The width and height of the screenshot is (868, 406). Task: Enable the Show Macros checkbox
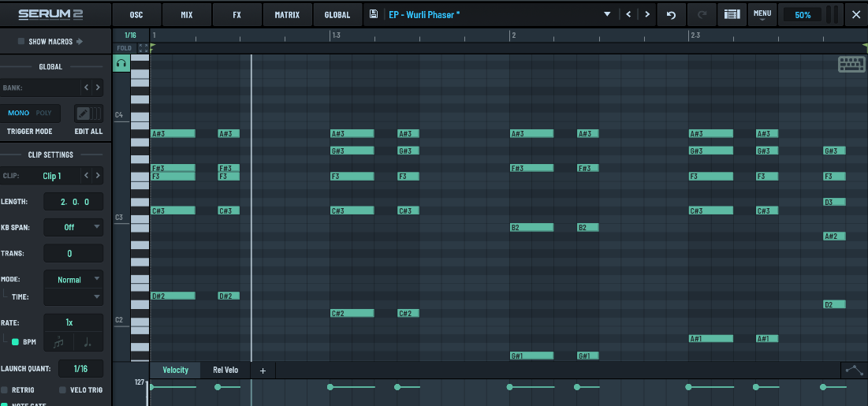point(21,41)
